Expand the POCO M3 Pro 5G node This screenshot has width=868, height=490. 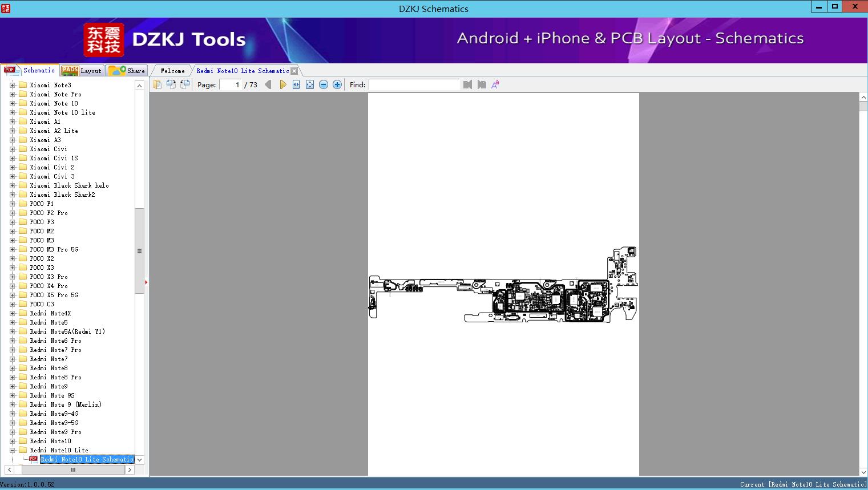click(12, 249)
